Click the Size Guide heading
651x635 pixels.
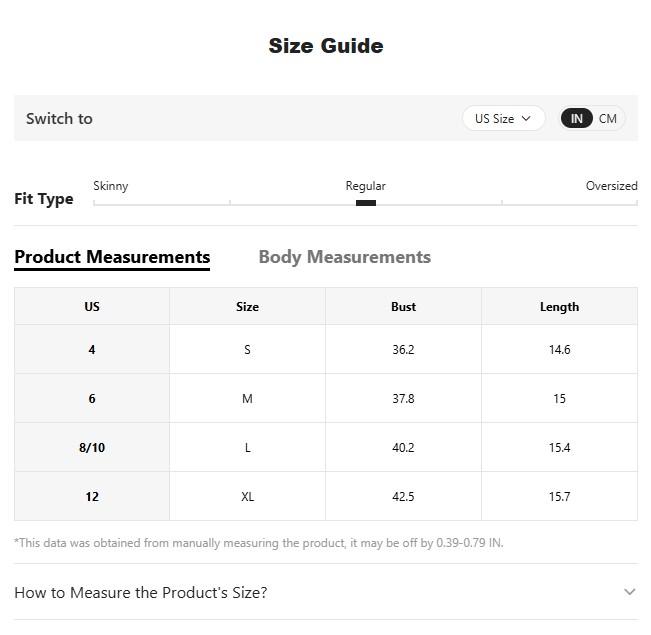pos(325,46)
